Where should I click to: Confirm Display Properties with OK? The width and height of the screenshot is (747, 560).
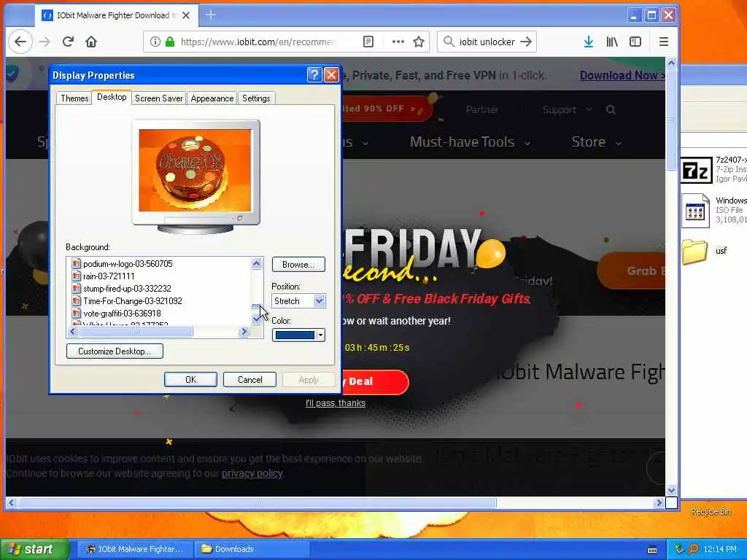190,379
